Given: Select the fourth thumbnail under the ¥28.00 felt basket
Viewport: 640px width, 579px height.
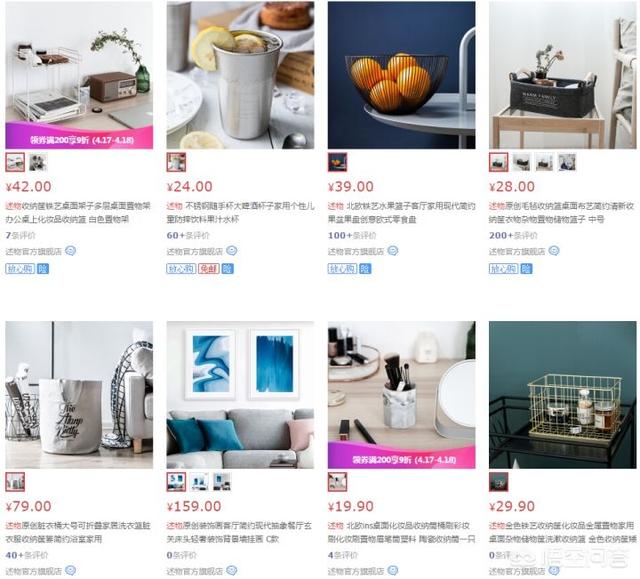Looking at the screenshot, I should (567, 162).
